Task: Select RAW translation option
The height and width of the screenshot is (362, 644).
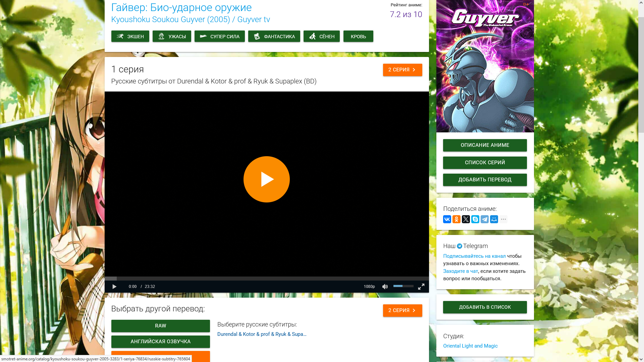Action: [x=161, y=326]
